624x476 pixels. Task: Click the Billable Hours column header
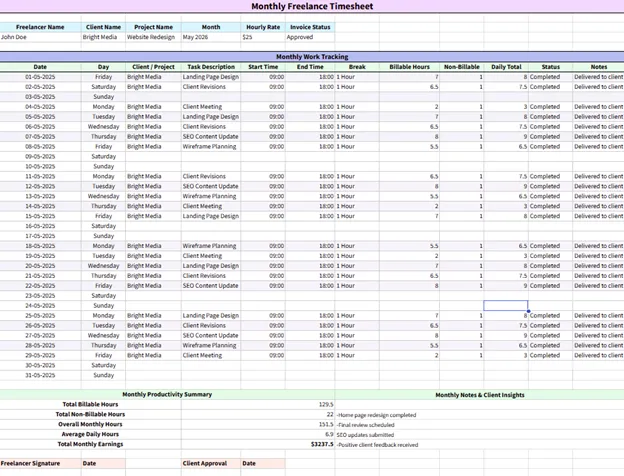click(409, 67)
